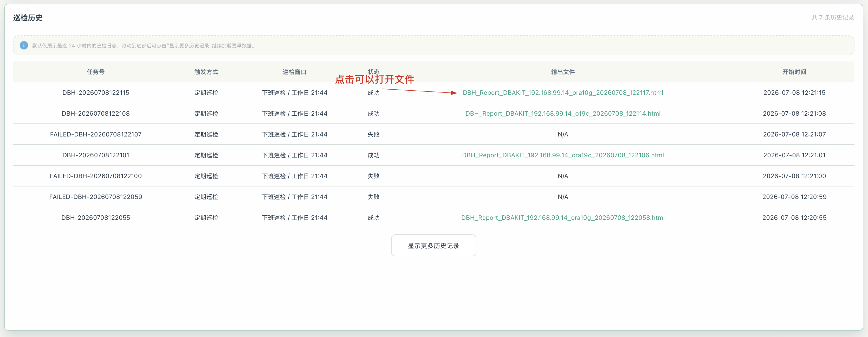The height and width of the screenshot is (337, 868).
Task: Click the 巡检窗口 column header
Action: (295, 72)
